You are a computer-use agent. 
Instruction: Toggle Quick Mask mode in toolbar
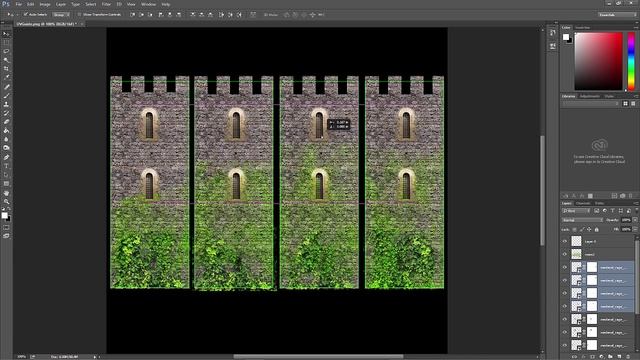click(x=6, y=227)
